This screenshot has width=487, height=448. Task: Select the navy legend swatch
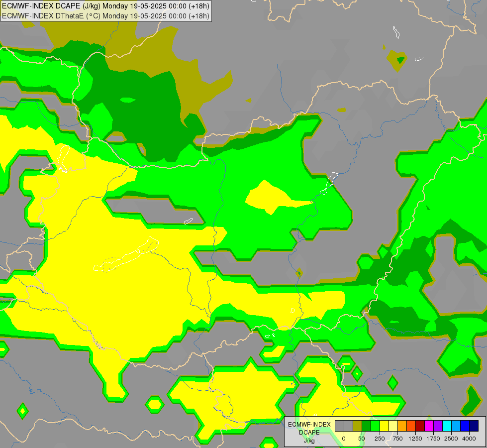474,426
